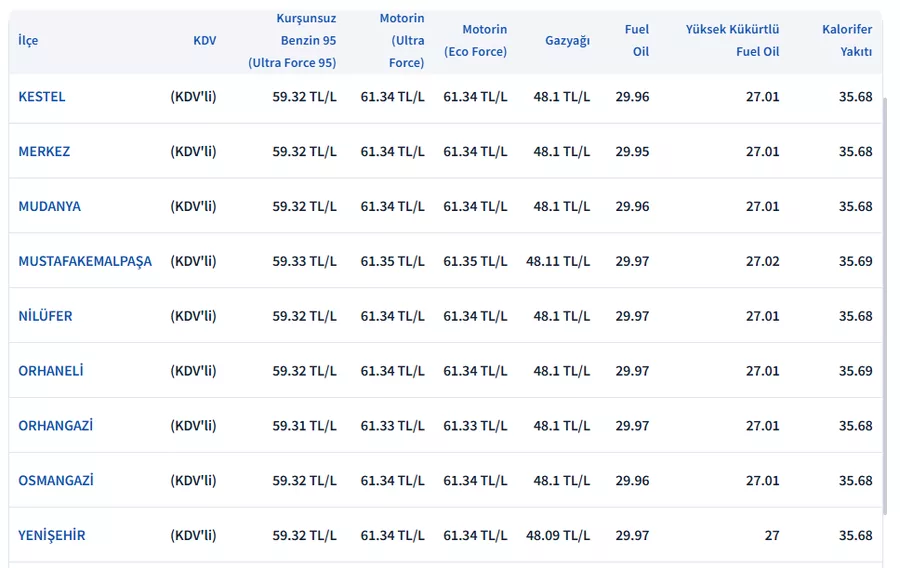Open the KESTEL district link
The width and height of the screenshot is (900, 568).
tap(42, 97)
